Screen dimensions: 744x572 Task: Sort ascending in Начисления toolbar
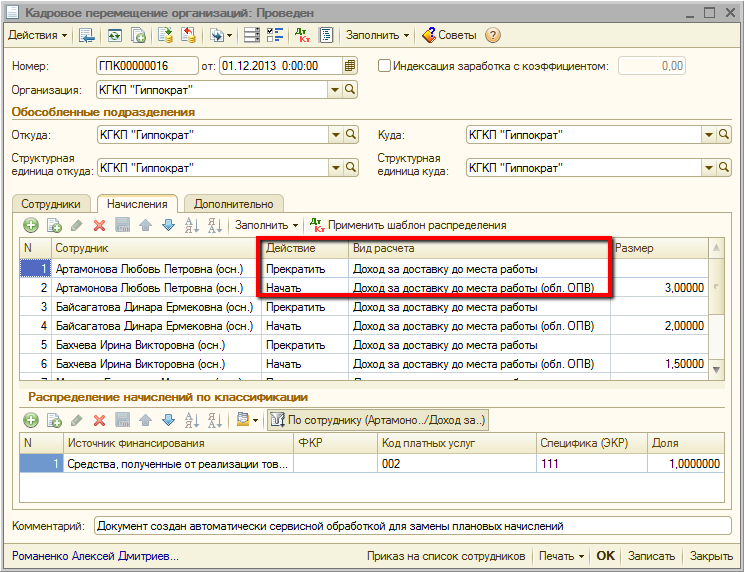[x=191, y=226]
